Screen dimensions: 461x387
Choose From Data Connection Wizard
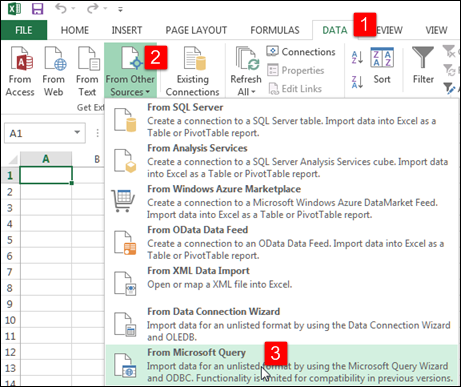pyautogui.click(x=281, y=324)
